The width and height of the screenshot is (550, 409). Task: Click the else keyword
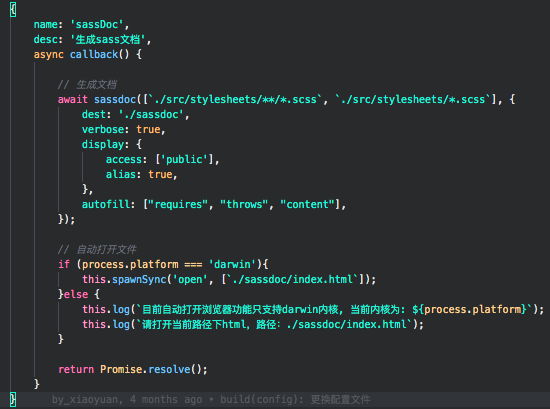coord(75,294)
